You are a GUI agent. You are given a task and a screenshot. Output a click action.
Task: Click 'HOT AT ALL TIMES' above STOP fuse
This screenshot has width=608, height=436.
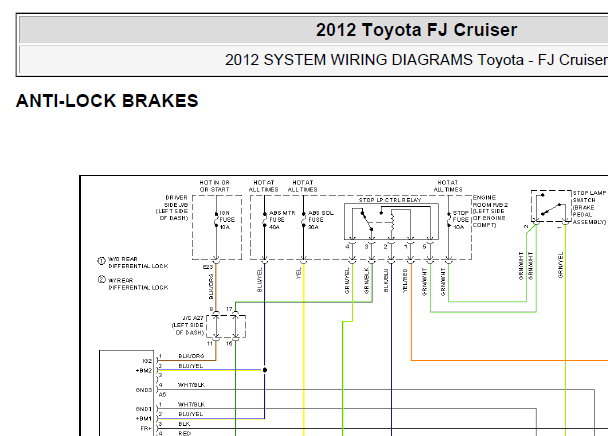[448, 186]
